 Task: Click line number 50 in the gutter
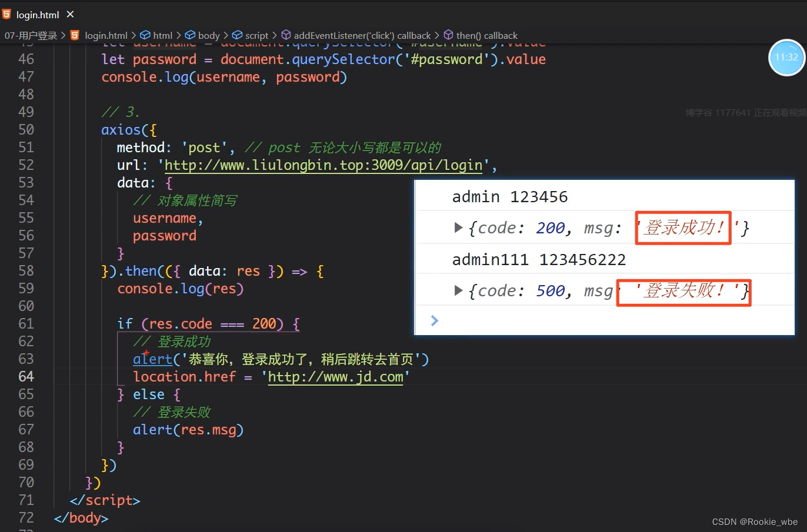click(x=26, y=130)
